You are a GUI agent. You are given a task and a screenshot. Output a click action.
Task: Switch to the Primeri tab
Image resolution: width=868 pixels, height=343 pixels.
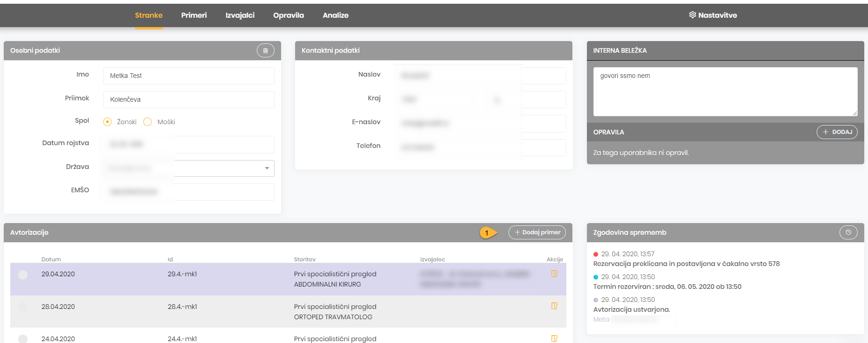tap(194, 15)
